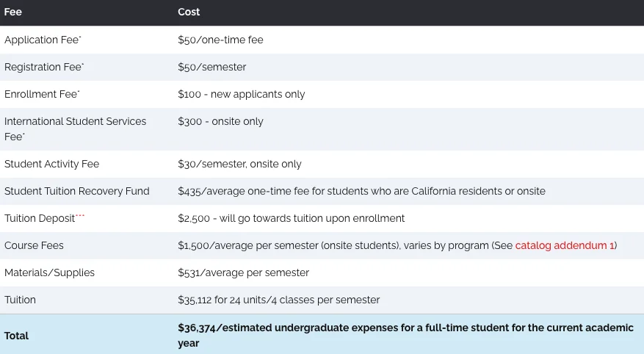The height and width of the screenshot is (354, 644).
Task: Click the $30/semester, onsite only cell
Action: pos(239,164)
